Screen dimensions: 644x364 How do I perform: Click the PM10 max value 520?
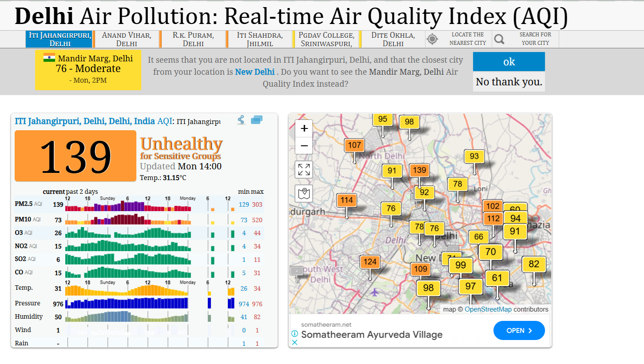[257, 220]
